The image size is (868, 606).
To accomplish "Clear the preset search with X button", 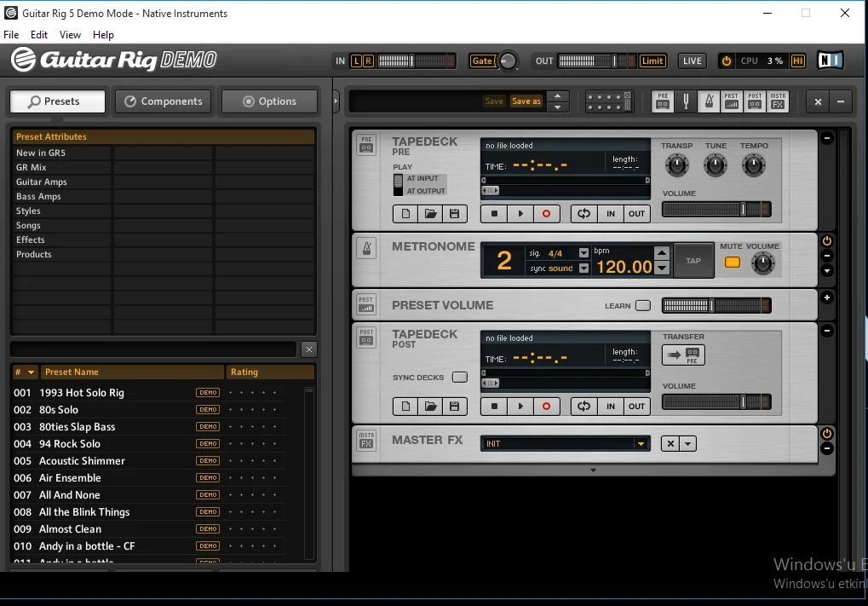I will [x=309, y=349].
